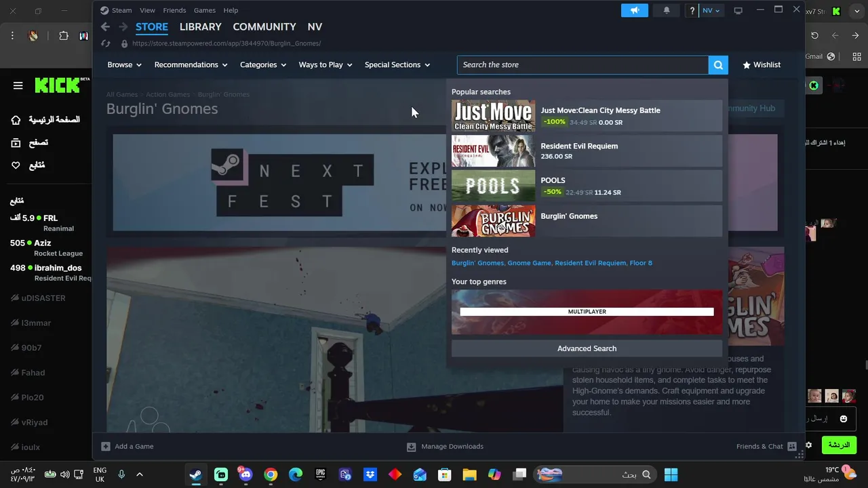Open the Games menu
Image resolution: width=868 pixels, height=488 pixels.
[204, 10]
